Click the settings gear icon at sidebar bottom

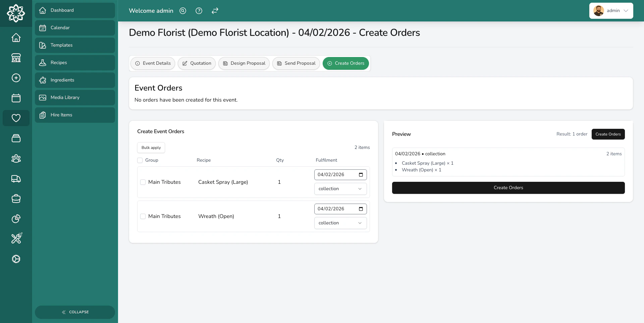[16, 259]
